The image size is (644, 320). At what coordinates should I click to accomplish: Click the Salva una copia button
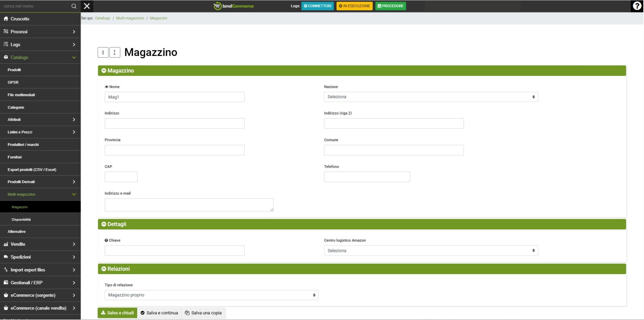[x=203, y=313]
